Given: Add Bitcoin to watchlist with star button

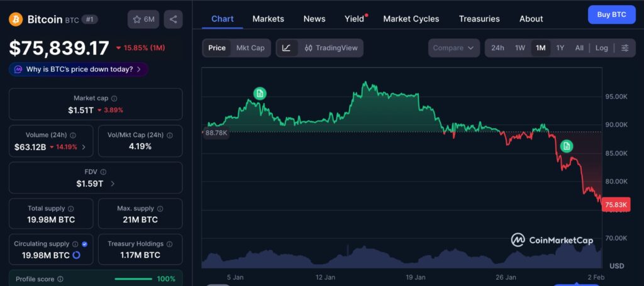Looking at the screenshot, I should point(143,19).
